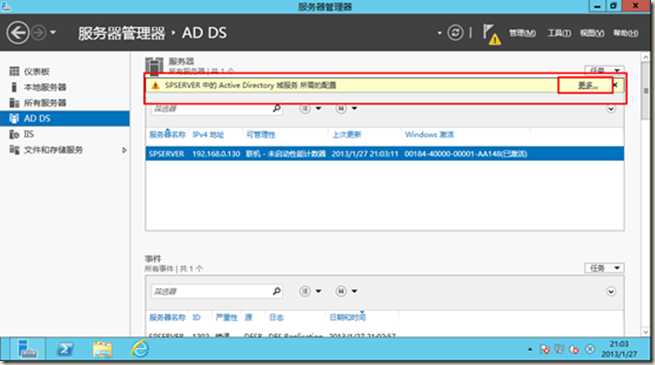
Task: Click the search magnifier in servers filter
Action: click(277, 109)
